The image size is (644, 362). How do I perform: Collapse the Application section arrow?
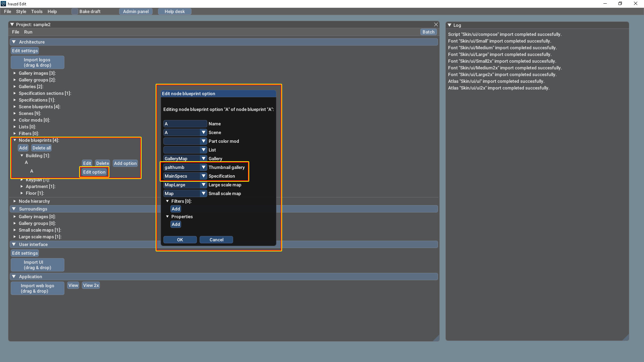(x=14, y=277)
